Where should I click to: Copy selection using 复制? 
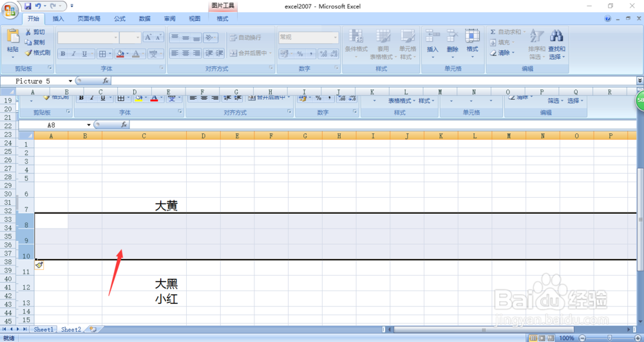tap(35, 43)
